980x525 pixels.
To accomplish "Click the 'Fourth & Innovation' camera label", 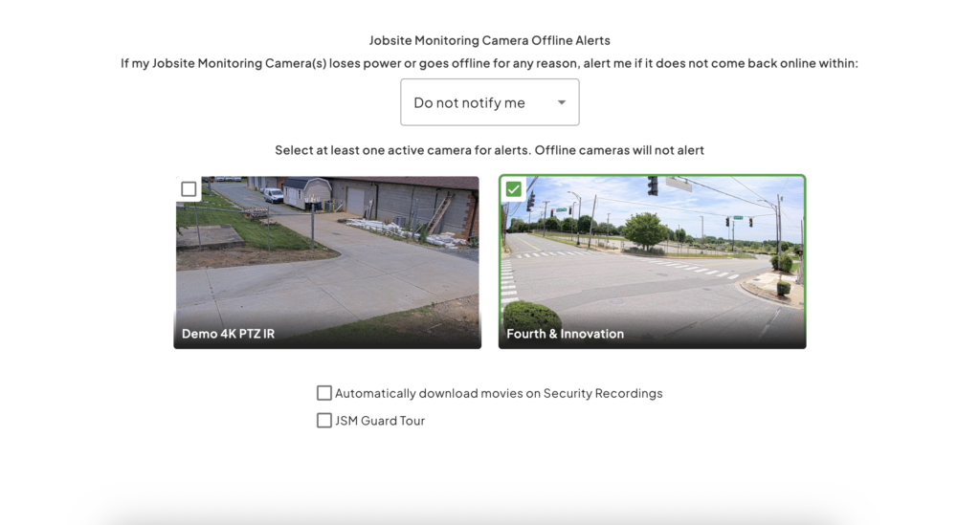I will pyautogui.click(x=565, y=334).
